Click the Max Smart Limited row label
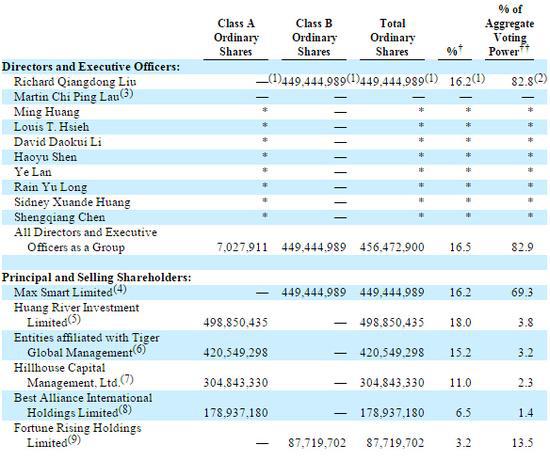Viewport: 550px width, 461px height. (63, 292)
